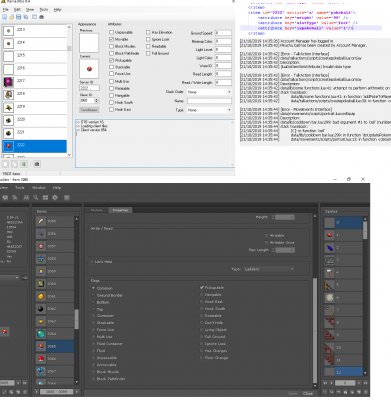Click first page button under Sprites panel
391x400 pixels.
326,383
